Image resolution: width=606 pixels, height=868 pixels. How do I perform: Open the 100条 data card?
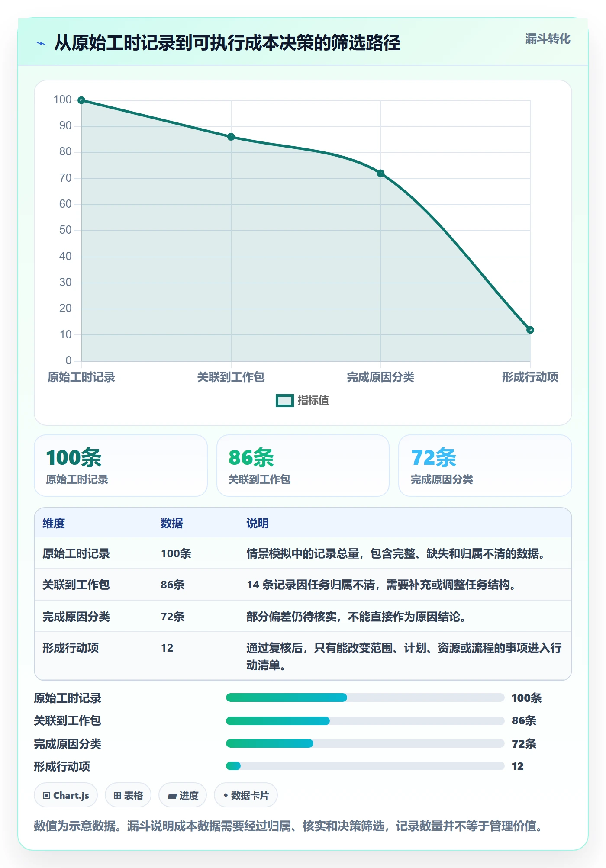tap(121, 466)
